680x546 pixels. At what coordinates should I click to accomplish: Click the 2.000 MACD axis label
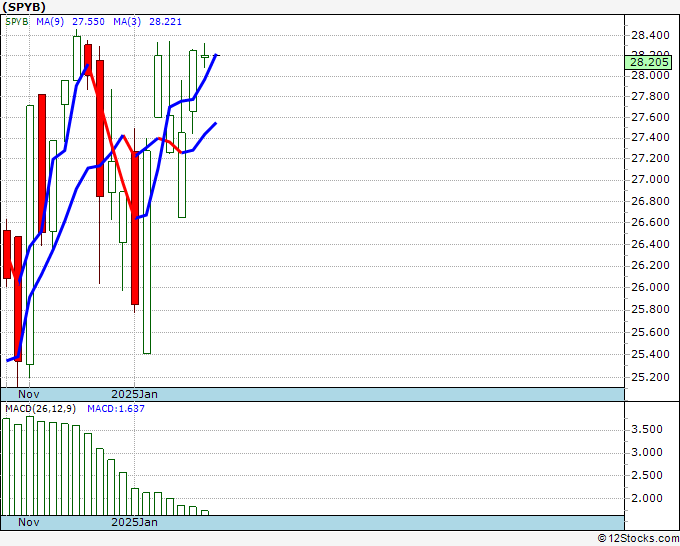647,498
